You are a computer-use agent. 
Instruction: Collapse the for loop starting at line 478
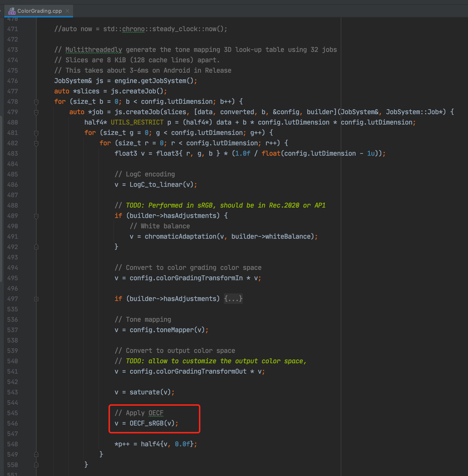pos(36,102)
